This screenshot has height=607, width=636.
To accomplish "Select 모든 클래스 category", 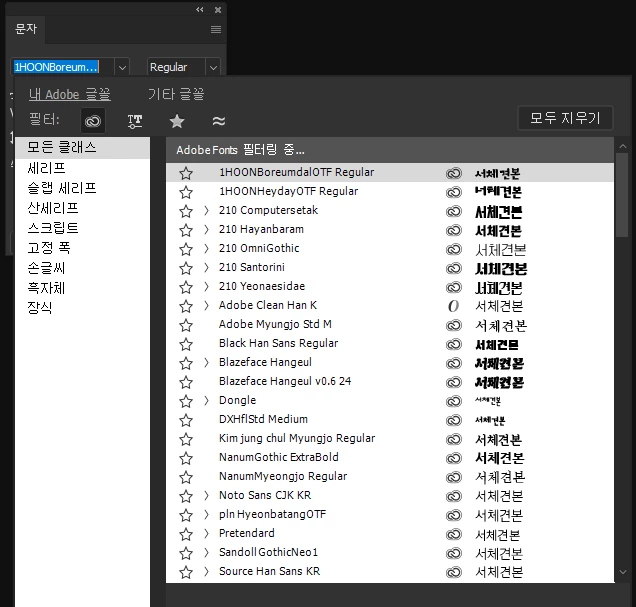I will tap(82, 147).
